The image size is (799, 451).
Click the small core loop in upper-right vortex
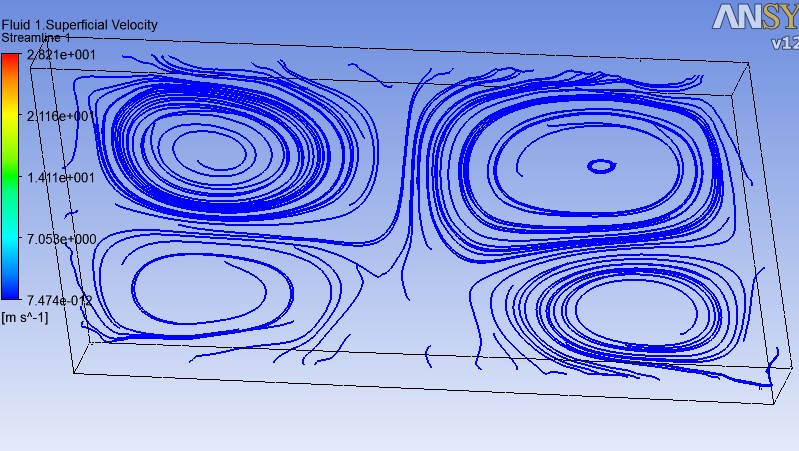(x=601, y=166)
